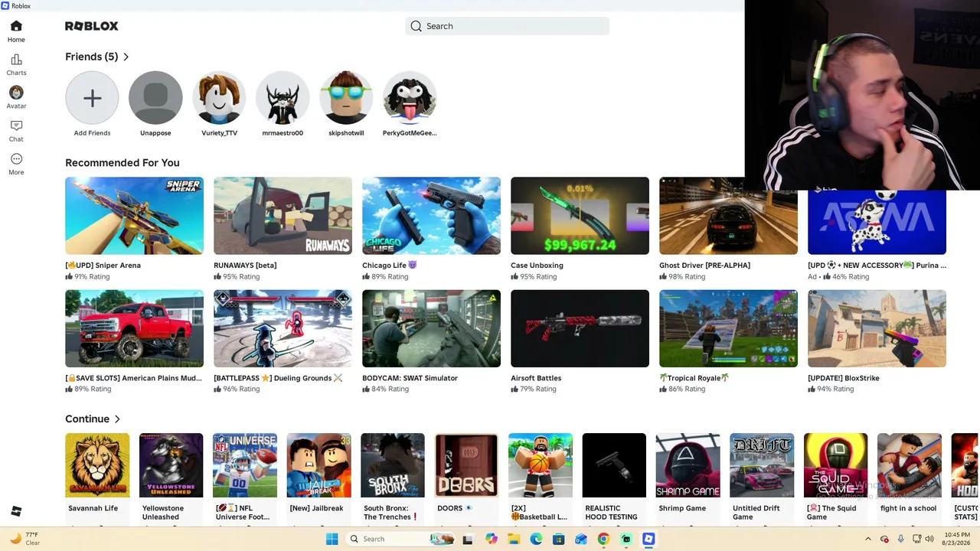
Task: Open friend mrmaestro00's avatar
Action: (x=283, y=98)
